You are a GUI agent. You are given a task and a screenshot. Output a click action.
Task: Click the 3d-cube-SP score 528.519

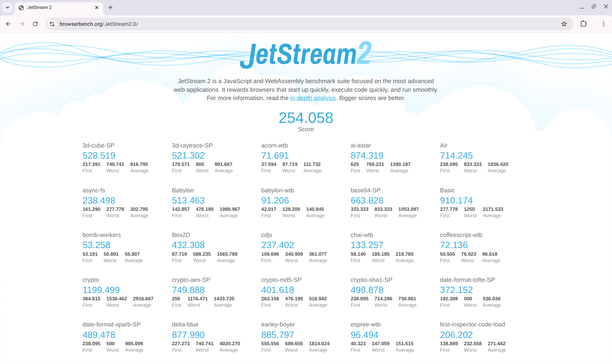tap(99, 155)
